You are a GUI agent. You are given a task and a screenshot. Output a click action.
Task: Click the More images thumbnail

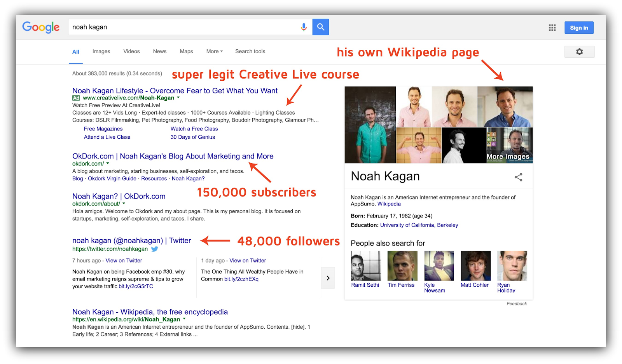coord(510,145)
